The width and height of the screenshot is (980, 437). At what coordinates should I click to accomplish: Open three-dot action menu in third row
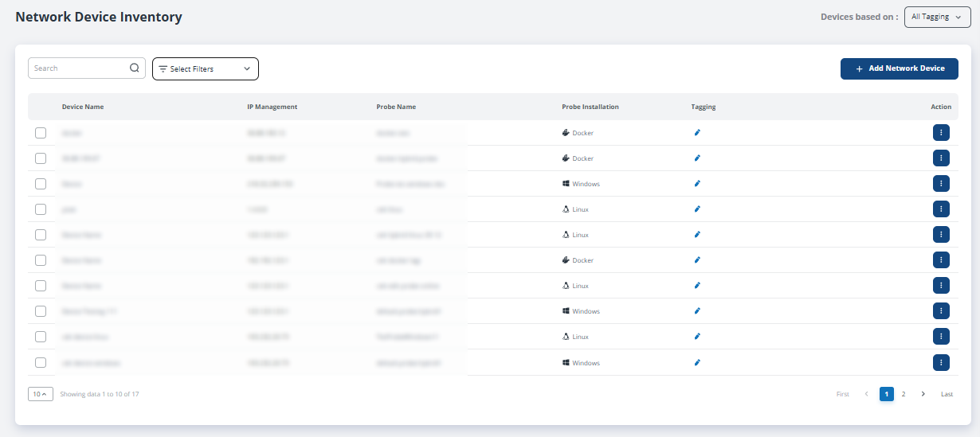pyautogui.click(x=941, y=184)
